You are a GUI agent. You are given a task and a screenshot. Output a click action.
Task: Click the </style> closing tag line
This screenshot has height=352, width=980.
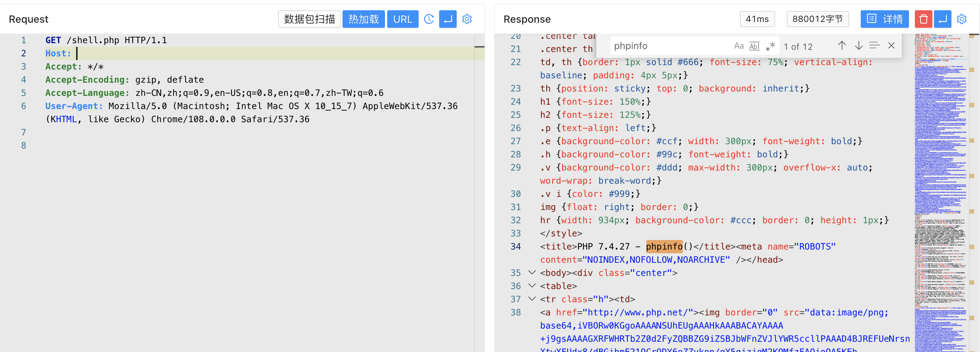561,233
